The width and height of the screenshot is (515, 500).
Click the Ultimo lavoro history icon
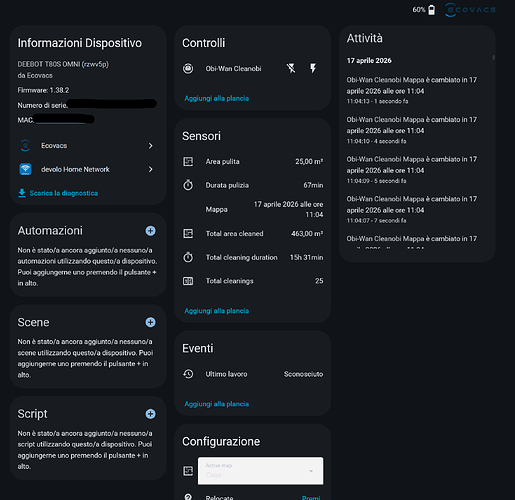188,374
